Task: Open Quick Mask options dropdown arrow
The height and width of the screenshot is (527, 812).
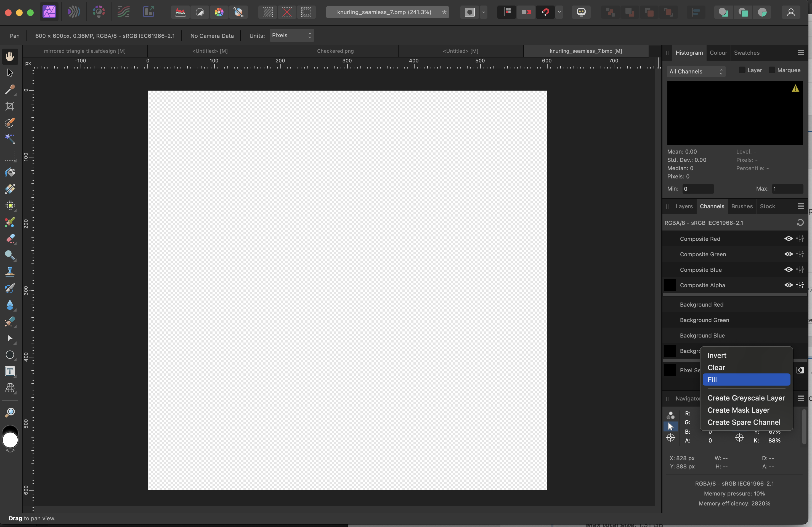Action: (484, 13)
